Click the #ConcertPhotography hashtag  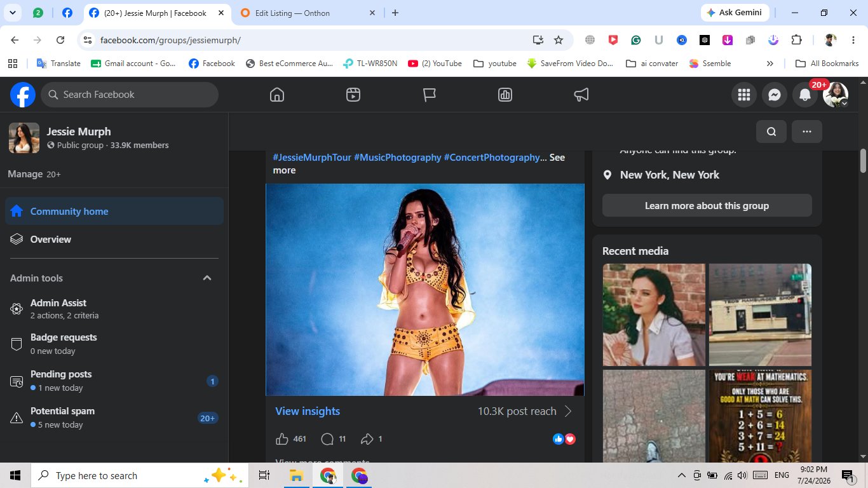click(x=492, y=157)
